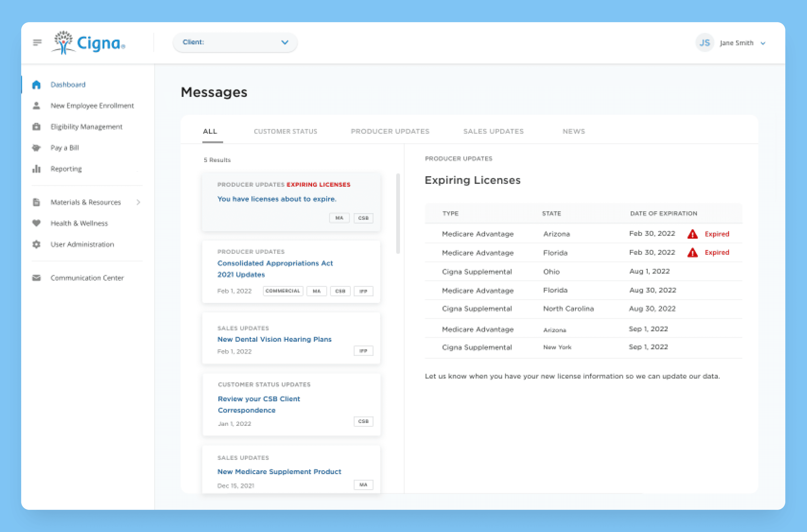Image resolution: width=807 pixels, height=532 pixels.
Task: Expand the Materials & Resources submenu
Action: (x=138, y=202)
